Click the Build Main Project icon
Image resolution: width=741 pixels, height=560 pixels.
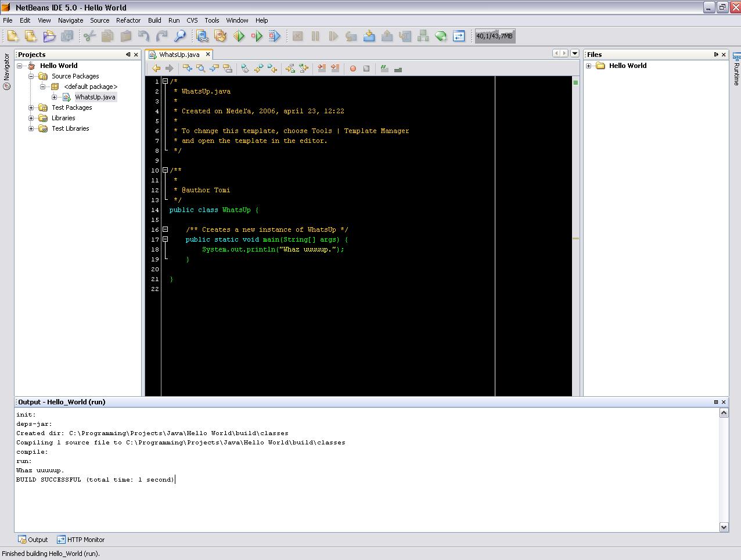click(202, 36)
